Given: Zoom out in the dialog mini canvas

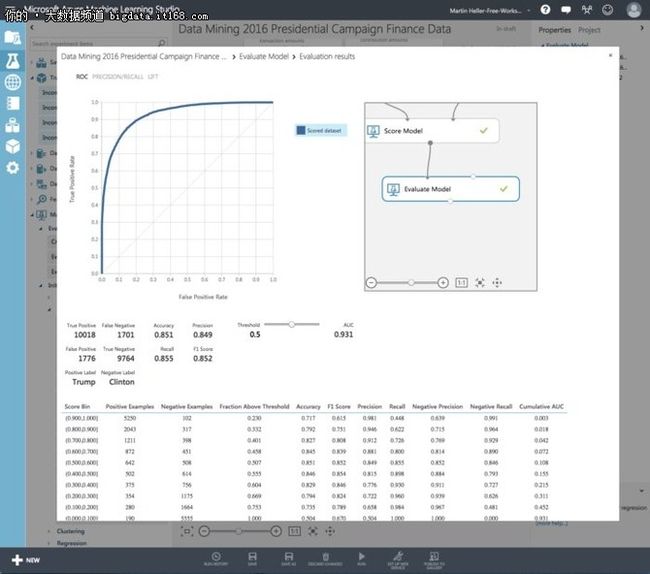Looking at the screenshot, I should coord(371,283).
